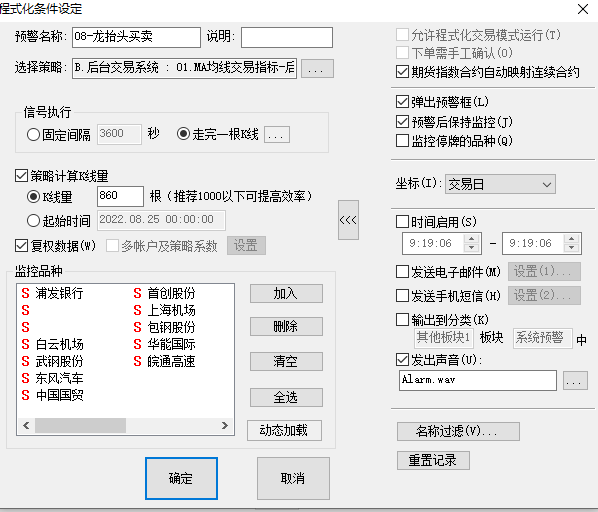The height and width of the screenshot is (512, 598).
Task: Enable the 监控停牌的品种(Q) checkbox
Action: click(402, 141)
